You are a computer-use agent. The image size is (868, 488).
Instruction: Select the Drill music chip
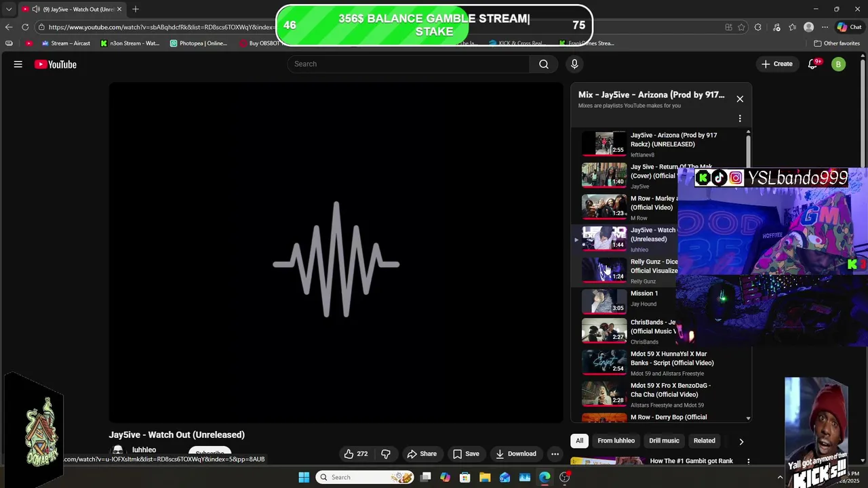tap(664, 441)
